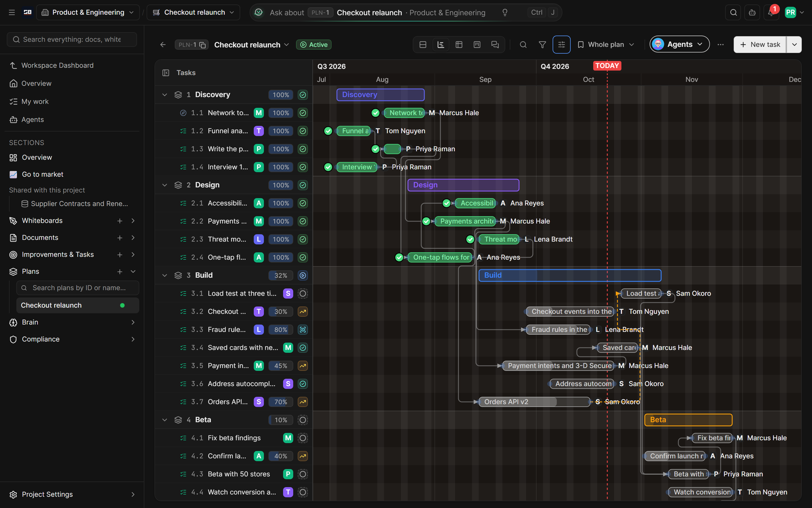Click the PR user avatar

[790, 12]
